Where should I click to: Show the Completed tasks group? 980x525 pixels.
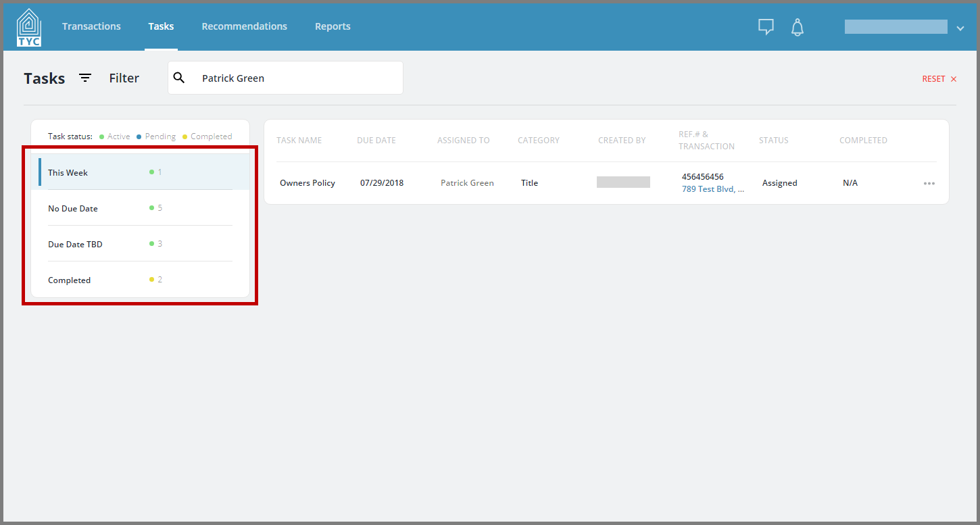click(140, 280)
